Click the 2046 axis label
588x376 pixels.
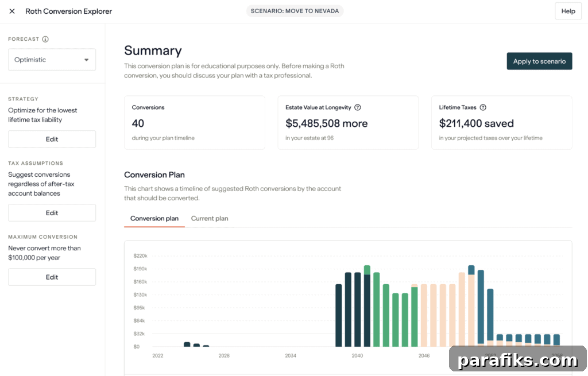point(424,355)
